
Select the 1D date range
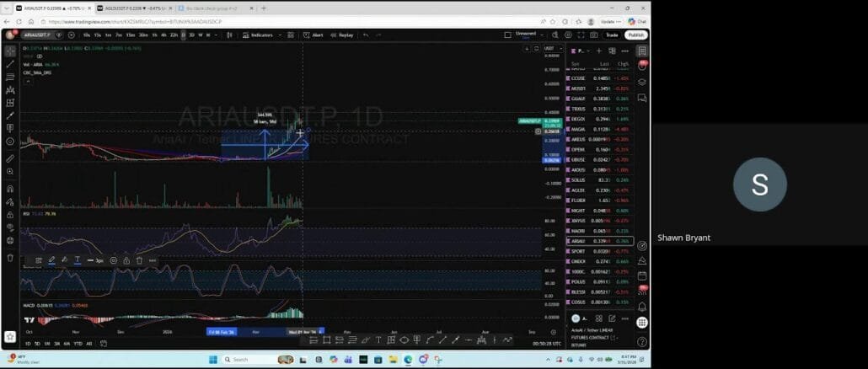(x=28, y=344)
